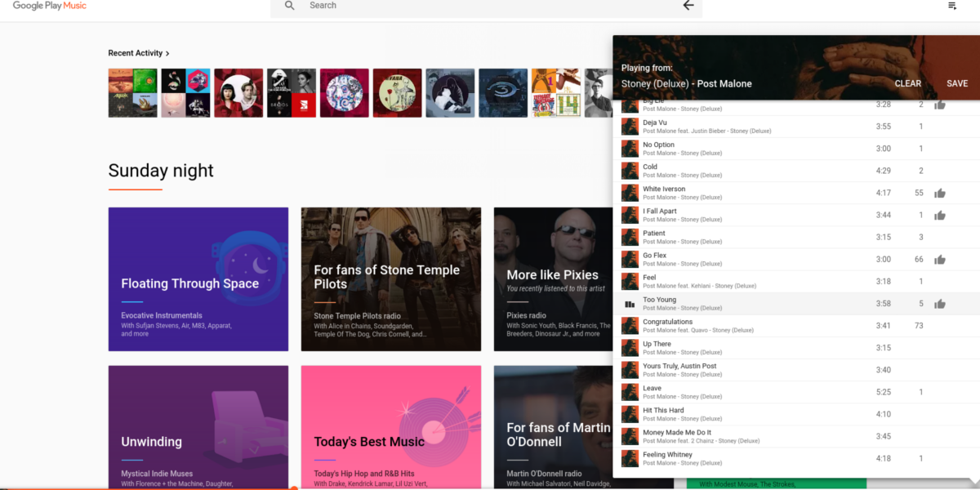Select the song title Leave
The width and height of the screenshot is (980, 490).
(x=652, y=388)
